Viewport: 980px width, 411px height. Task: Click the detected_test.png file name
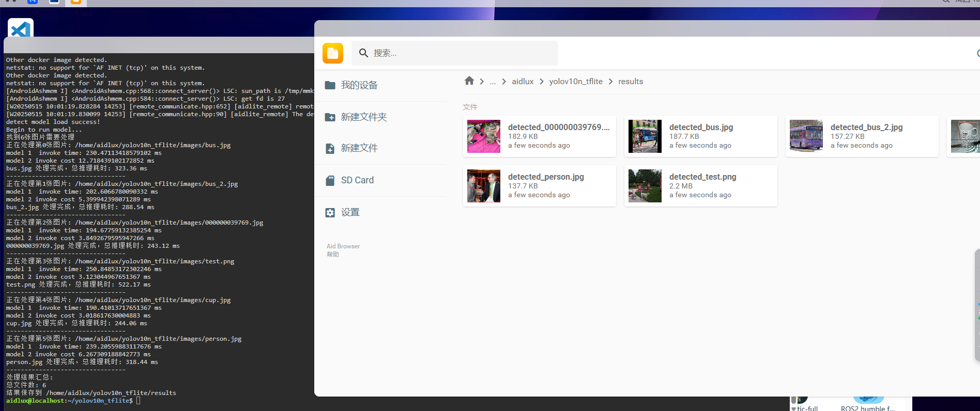[x=702, y=177]
